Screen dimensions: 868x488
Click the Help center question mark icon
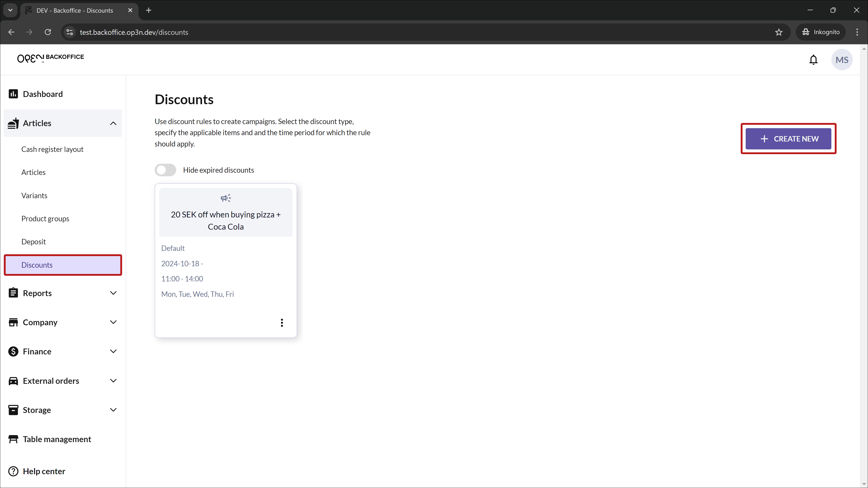pos(13,471)
